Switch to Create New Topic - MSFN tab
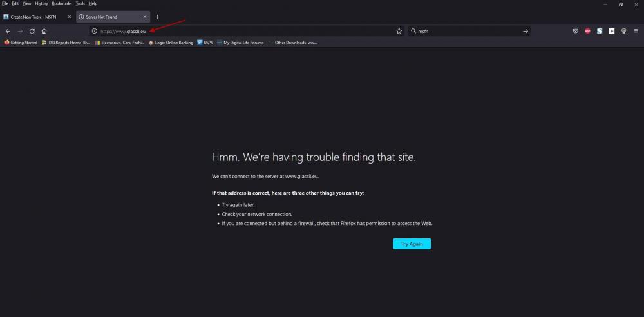The width and height of the screenshot is (644, 317). pyautogui.click(x=33, y=17)
